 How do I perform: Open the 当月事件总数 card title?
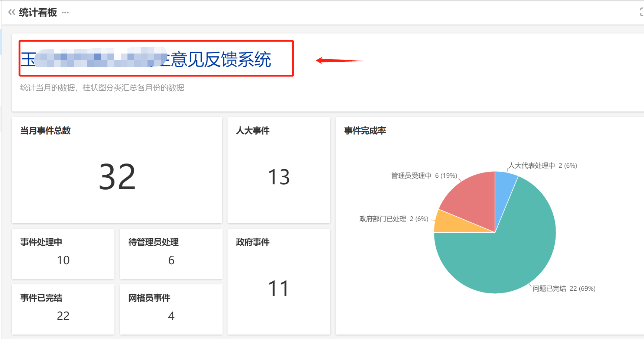(x=45, y=130)
